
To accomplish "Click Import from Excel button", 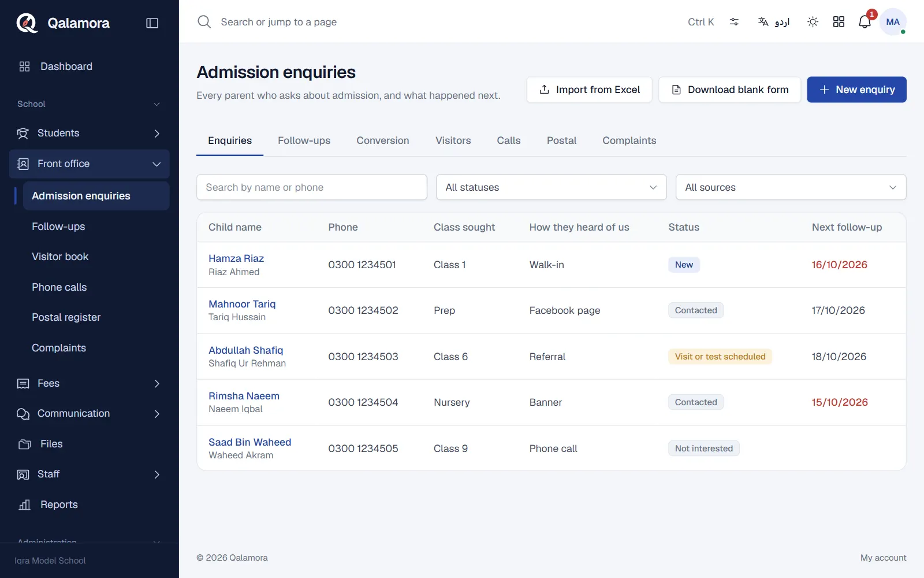I will [x=589, y=90].
